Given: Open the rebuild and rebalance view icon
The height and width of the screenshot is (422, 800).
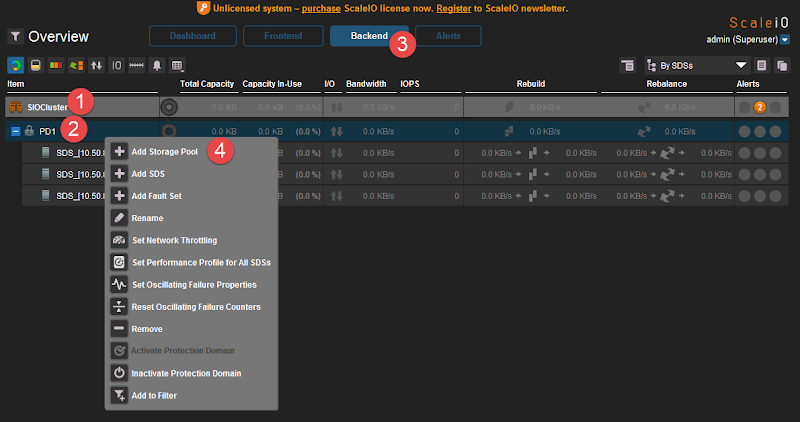Looking at the screenshot, I should tap(76, 65).
